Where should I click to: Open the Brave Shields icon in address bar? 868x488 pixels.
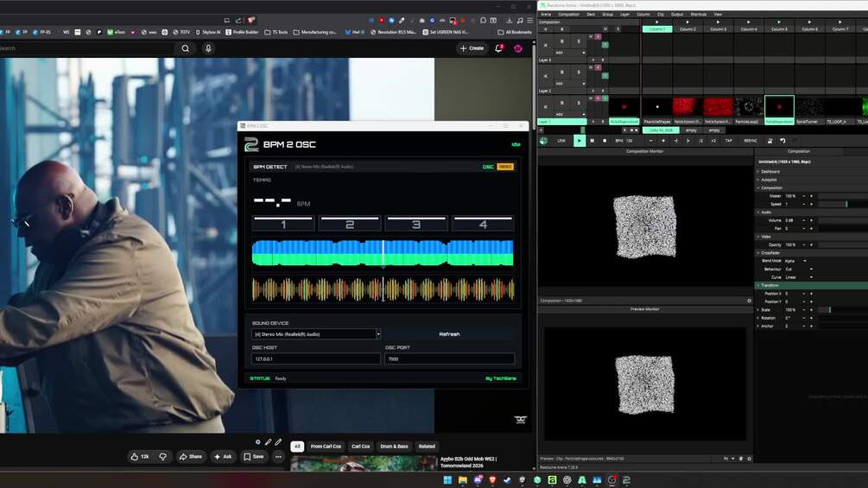coord(251,20)
